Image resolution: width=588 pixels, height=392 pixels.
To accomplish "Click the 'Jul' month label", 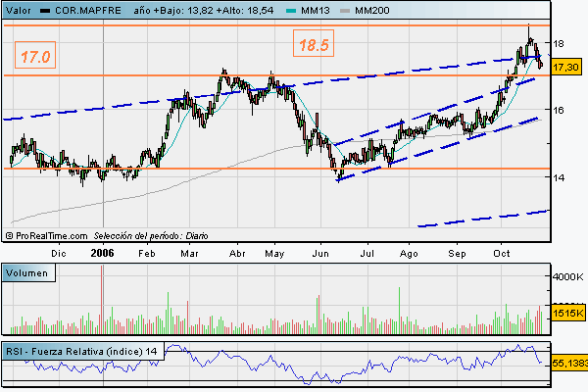I will 367,254.
